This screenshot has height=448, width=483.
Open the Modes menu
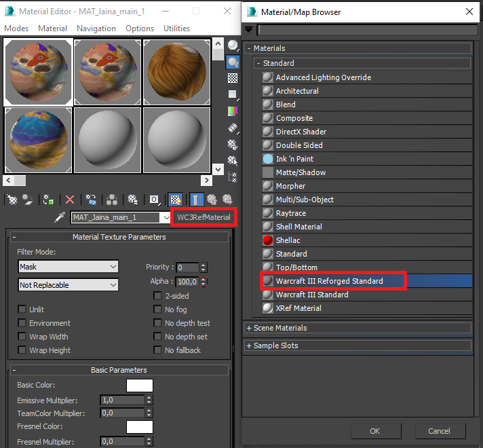tap(16, 29)
